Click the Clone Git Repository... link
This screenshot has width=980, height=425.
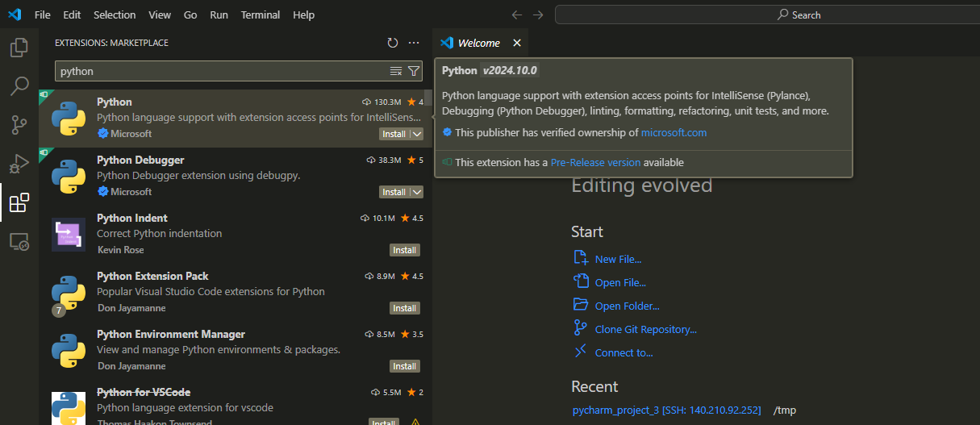tap(646, 329)
